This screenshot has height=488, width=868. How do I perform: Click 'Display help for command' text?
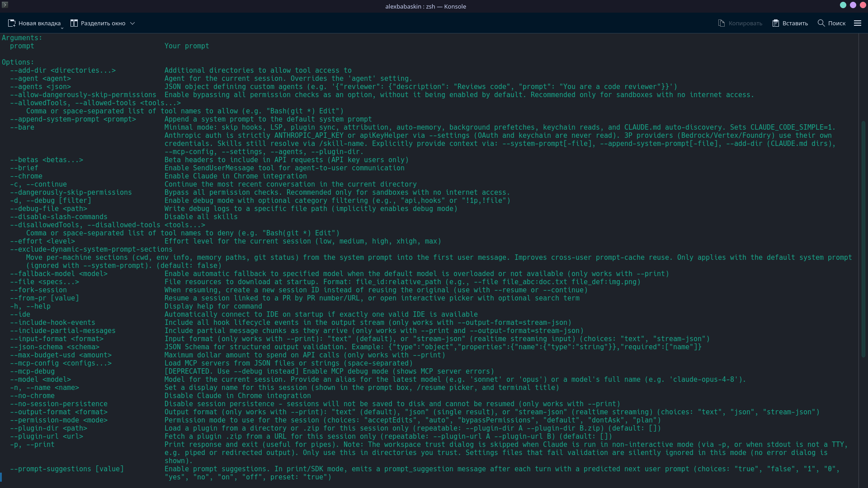[213, 306]
